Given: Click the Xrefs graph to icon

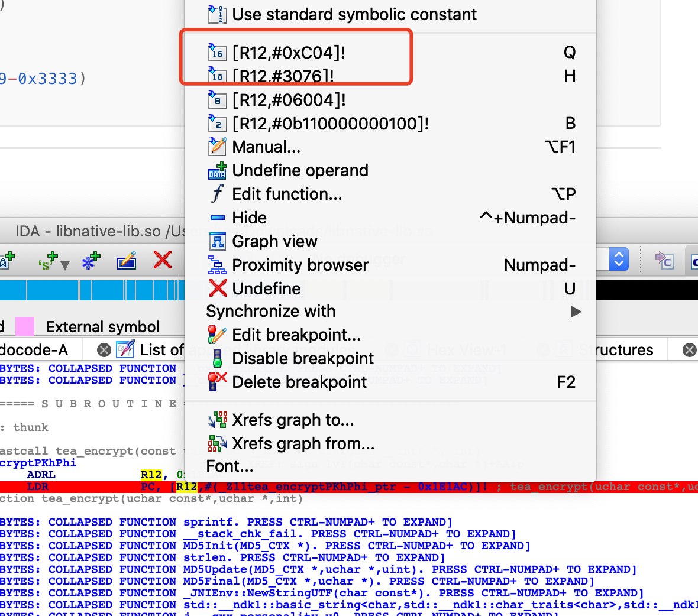Looking at the screenshot, I should click(218, 420).
